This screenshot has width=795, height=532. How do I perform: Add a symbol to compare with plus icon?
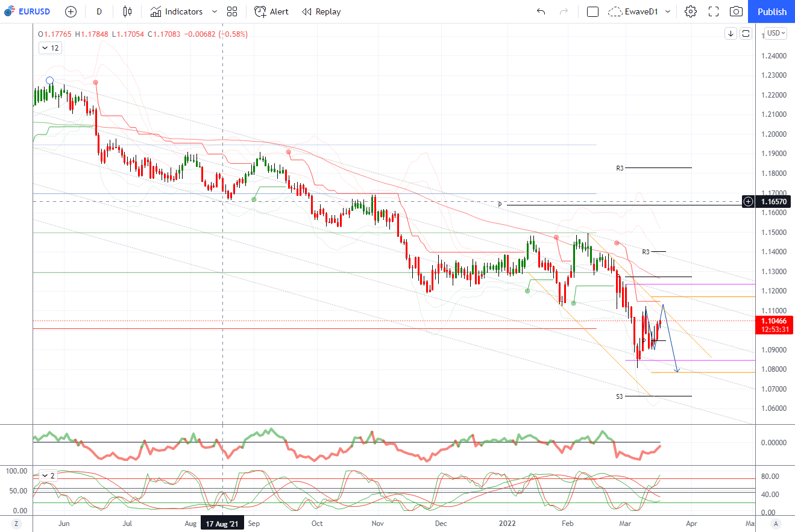[x=71, y=11]
